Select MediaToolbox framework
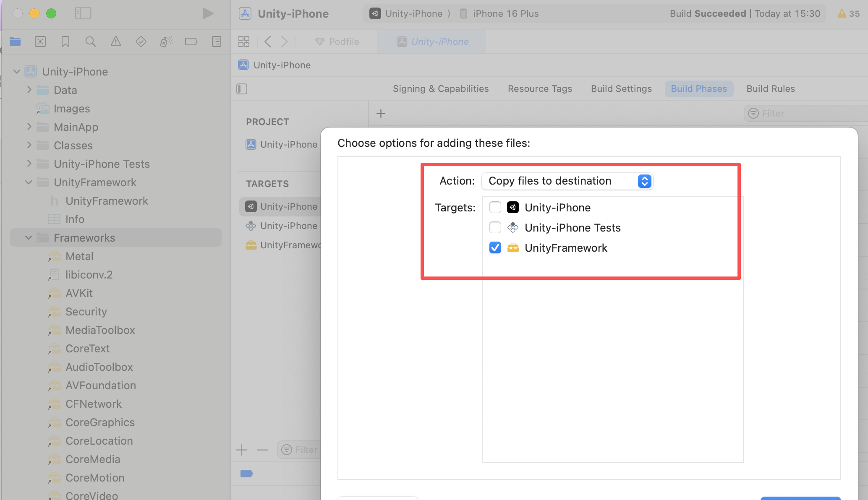Image resolution: width=868 pixels, height=500 pixels. 100,330
